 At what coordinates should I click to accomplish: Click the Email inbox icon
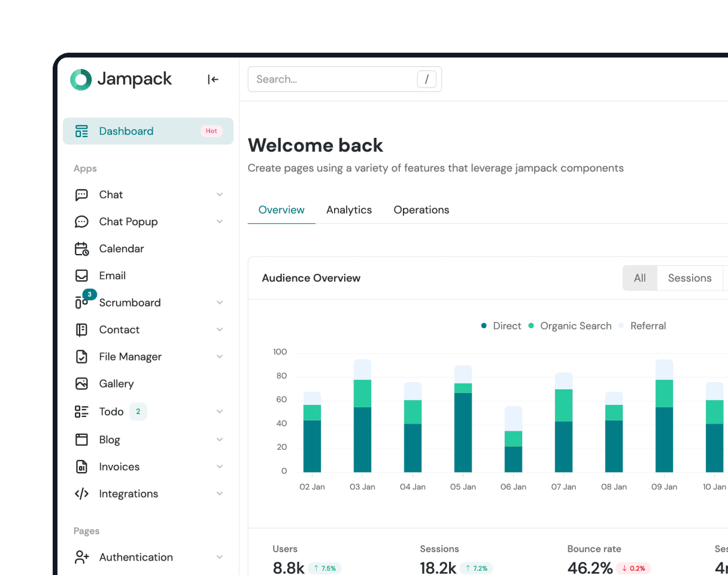[81, 276]
